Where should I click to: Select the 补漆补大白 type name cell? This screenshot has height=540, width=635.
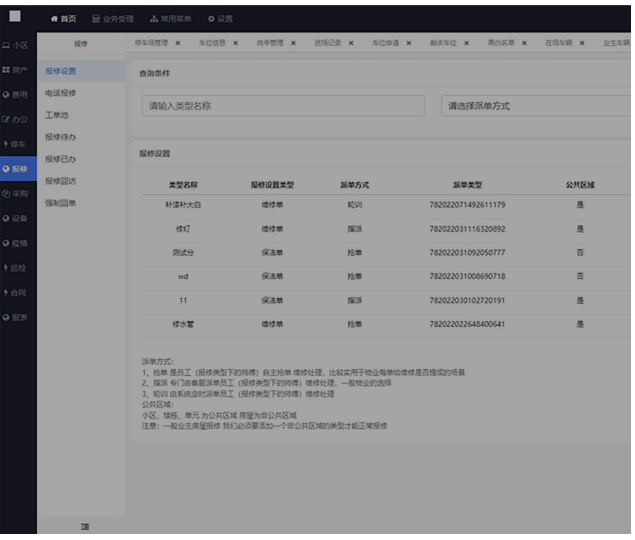coord(183,205)
